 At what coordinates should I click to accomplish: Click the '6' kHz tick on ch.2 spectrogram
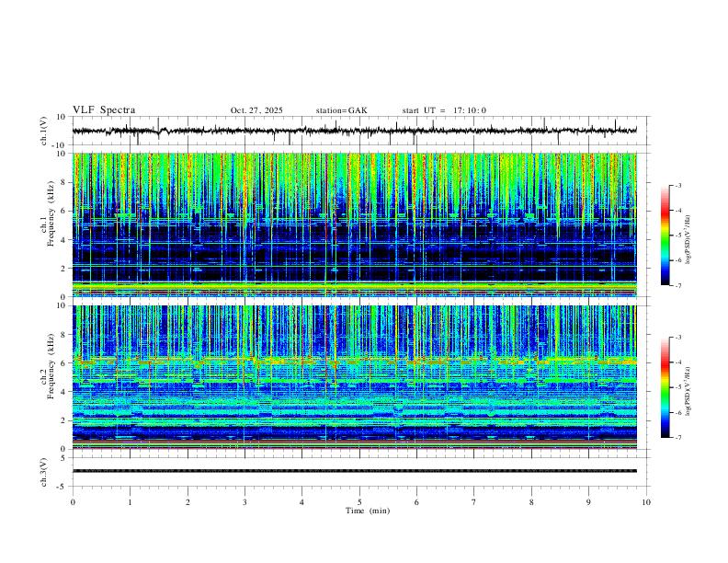tap(64, 363)
